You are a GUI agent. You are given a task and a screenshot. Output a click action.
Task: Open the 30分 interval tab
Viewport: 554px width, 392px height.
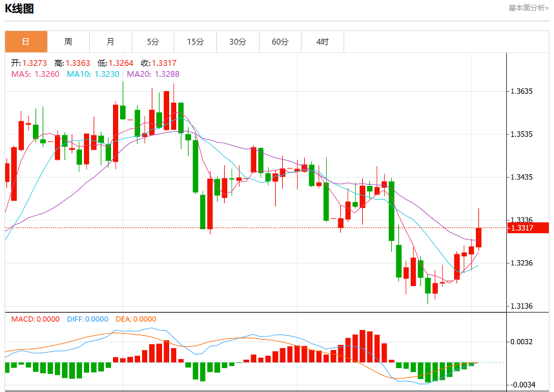[x=238, y=42]
